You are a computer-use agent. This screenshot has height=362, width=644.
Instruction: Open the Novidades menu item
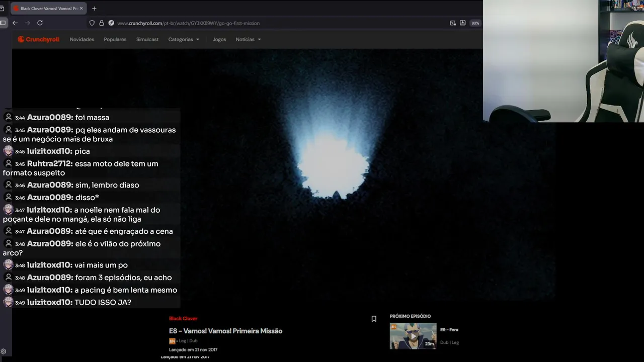[82, 39]
